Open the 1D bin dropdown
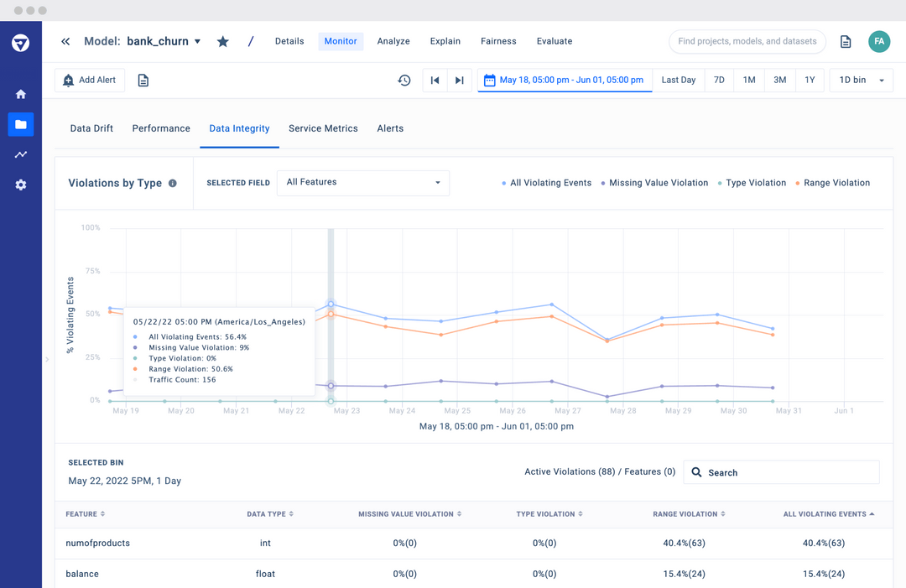Viewport: 906px width, 588px height. (862, 80)
